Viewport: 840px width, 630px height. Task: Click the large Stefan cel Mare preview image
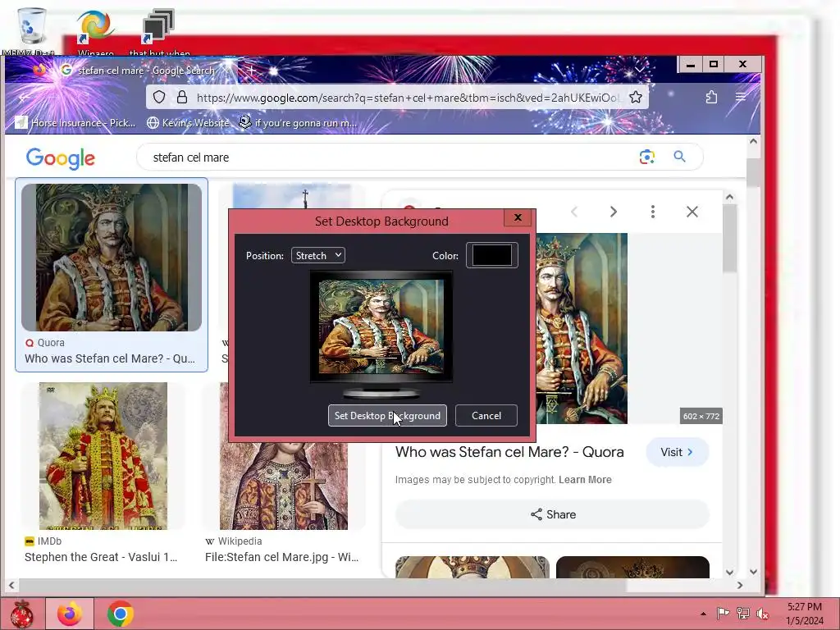click(582, 328)
